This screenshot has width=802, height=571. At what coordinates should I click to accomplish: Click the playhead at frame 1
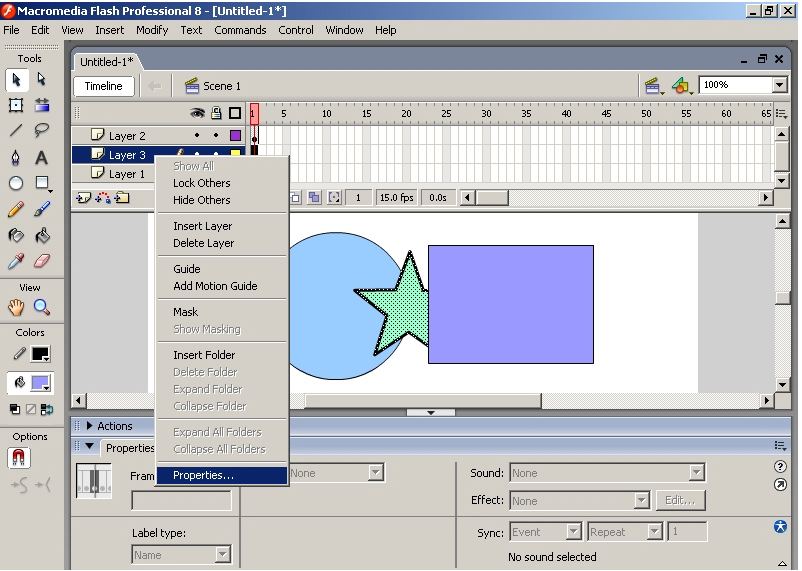254,114
